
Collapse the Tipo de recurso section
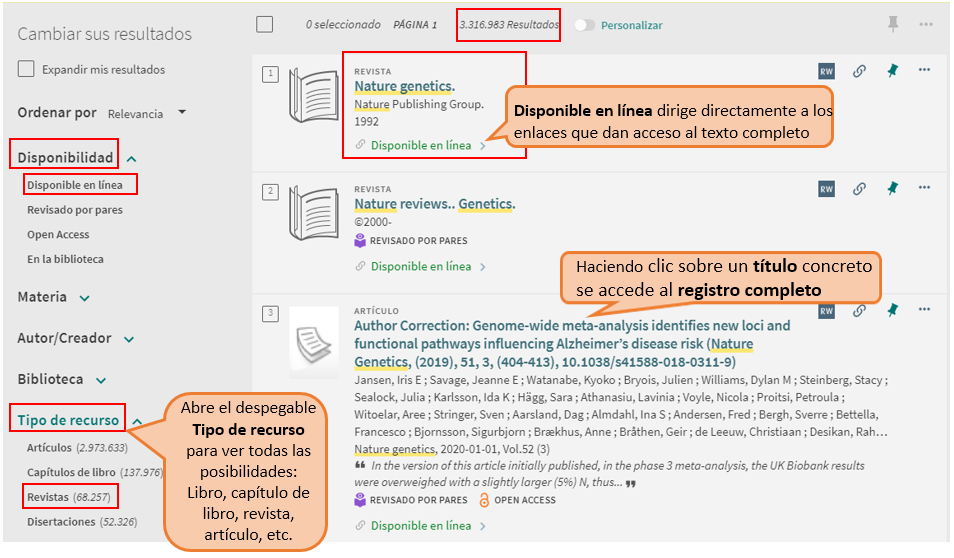(x=136, y=422)
